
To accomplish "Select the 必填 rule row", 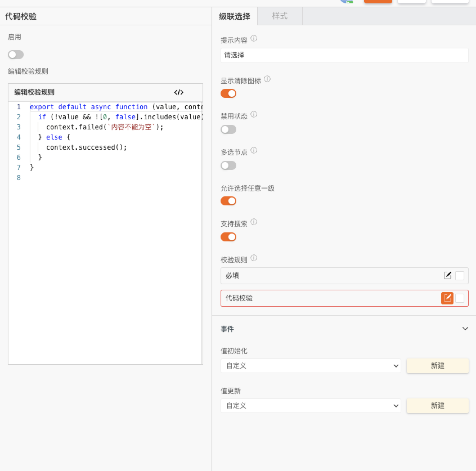I will (x=344, y=276).
